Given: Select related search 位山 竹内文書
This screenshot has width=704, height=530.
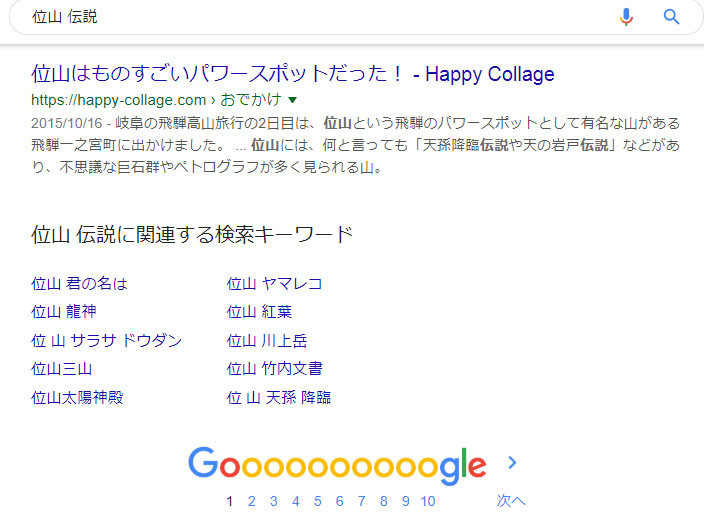Looking at the screenshot, I should [274, 368].
